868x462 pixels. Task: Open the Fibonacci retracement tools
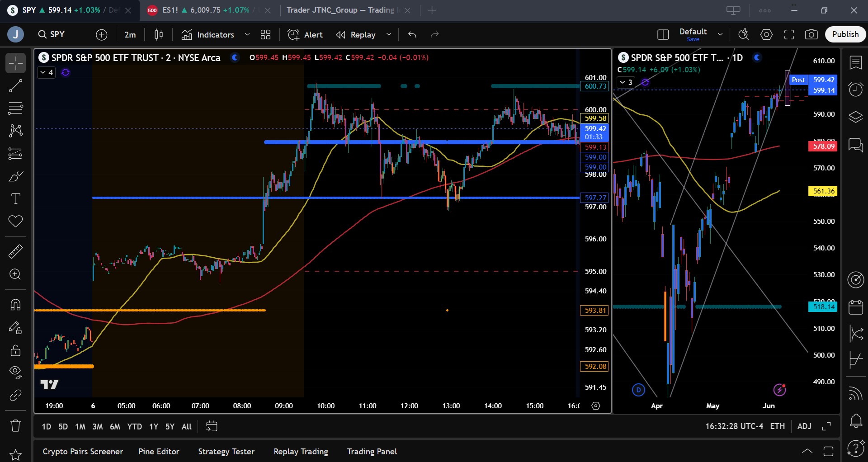[15, 108]
